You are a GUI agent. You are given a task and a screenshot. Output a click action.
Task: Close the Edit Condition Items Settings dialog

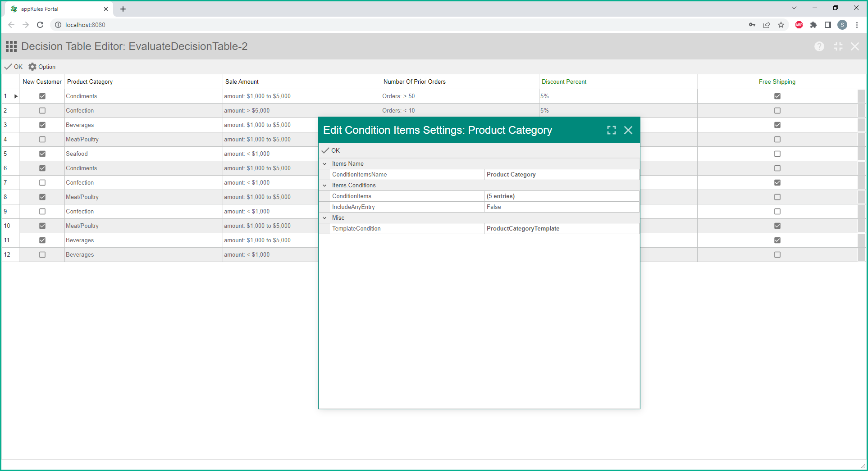click(x=628, y=130)
